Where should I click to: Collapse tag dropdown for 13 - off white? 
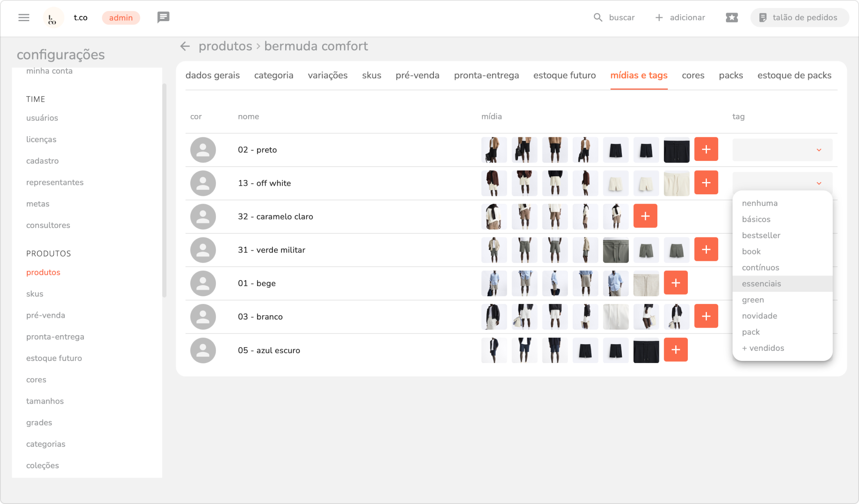click(819, 183)
